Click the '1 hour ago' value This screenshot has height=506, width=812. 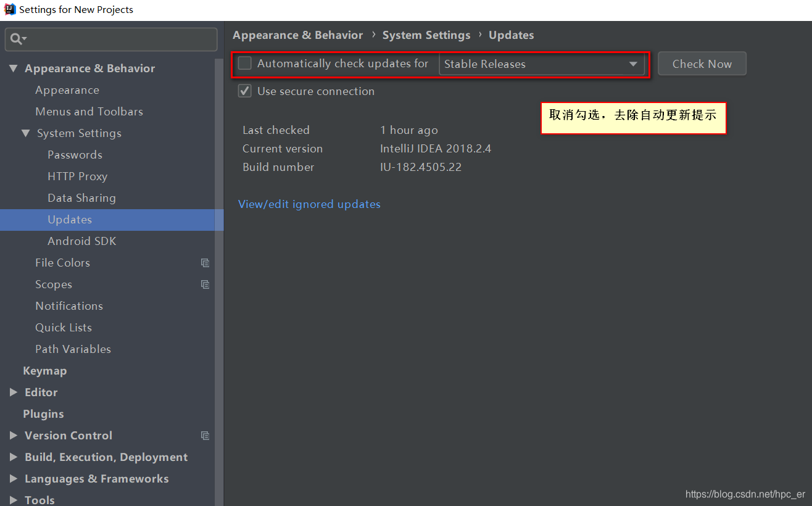tap(409, 130)
